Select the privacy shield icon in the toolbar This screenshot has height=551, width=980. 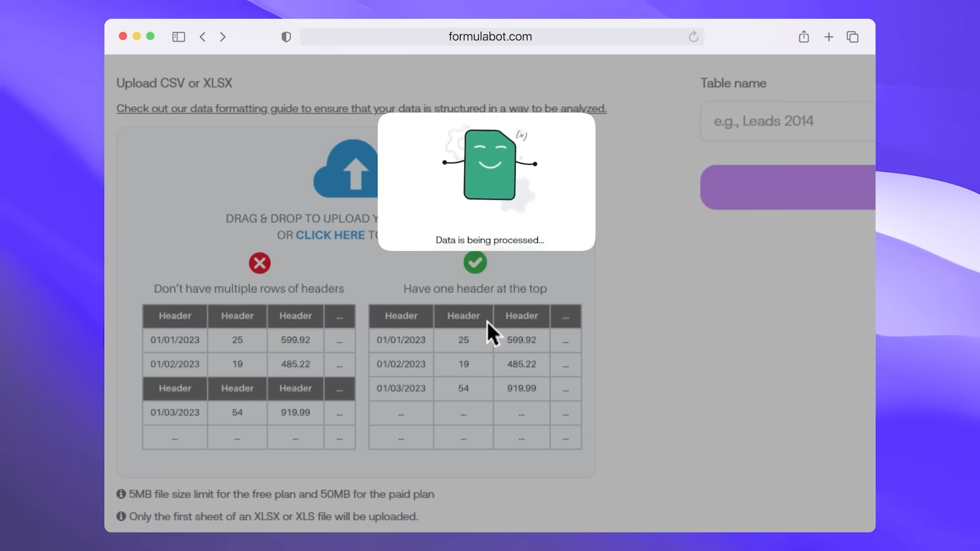tap(286, 36)
